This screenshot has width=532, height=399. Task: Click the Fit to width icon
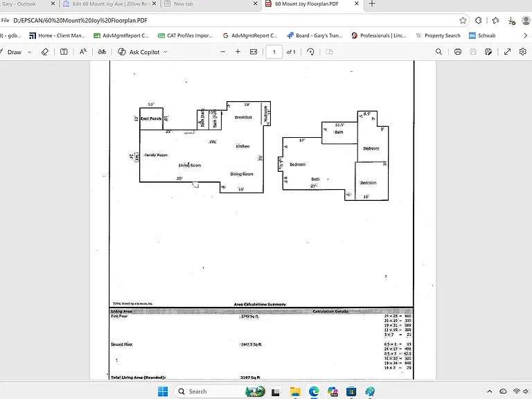click(254, 52)
